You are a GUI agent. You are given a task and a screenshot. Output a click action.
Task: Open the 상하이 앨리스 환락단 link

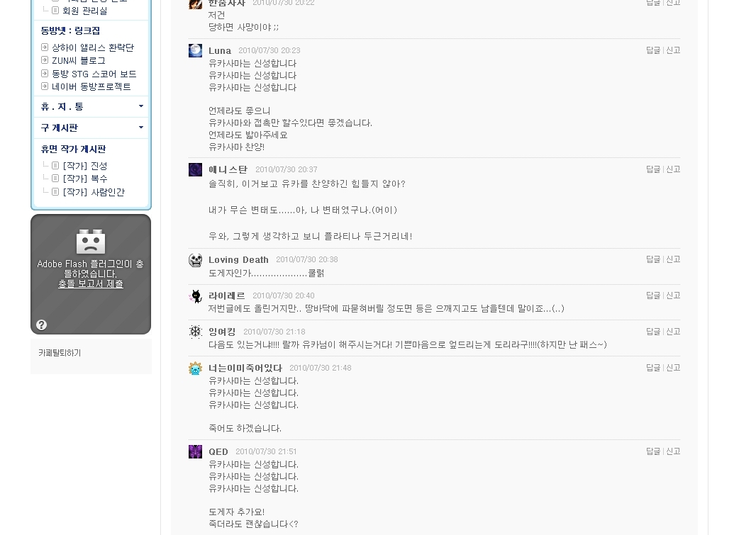[x=93, y=47]
